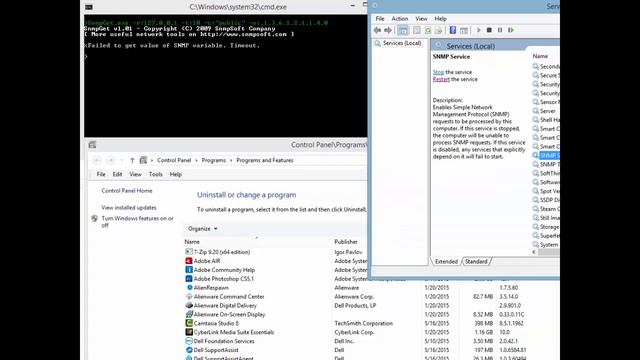This screenshot has height=360, width=640.
Task: Select AlienRespawn in the programs list
Action: 211,288
